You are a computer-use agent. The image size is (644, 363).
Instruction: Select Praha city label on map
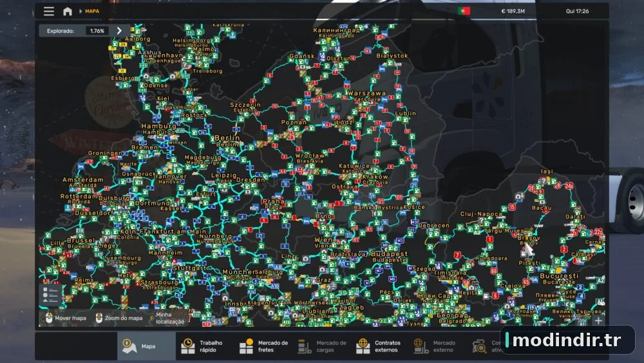273,201
